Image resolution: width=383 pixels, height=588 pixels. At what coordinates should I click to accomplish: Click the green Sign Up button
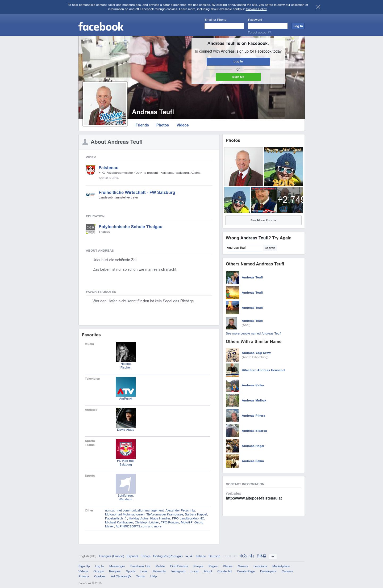[x=238, y=77]
